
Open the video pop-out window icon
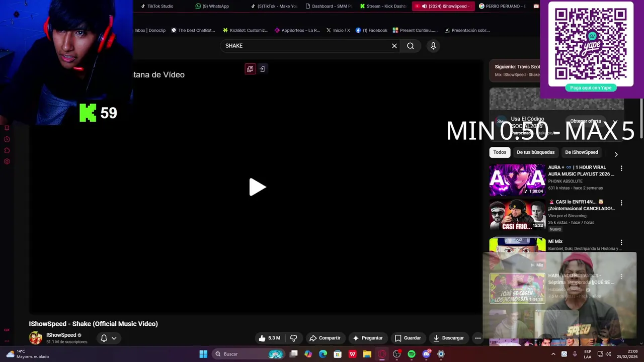coord(250,69)
